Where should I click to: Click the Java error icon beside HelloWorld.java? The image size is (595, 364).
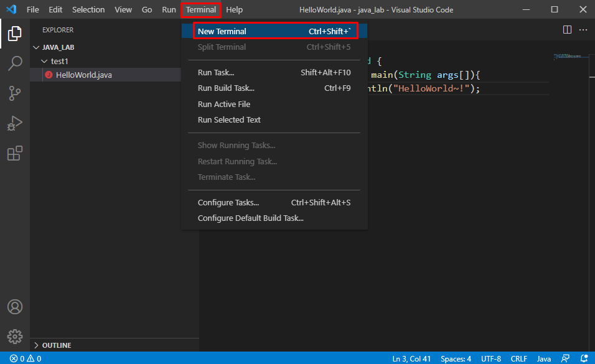tap(49, 75)
